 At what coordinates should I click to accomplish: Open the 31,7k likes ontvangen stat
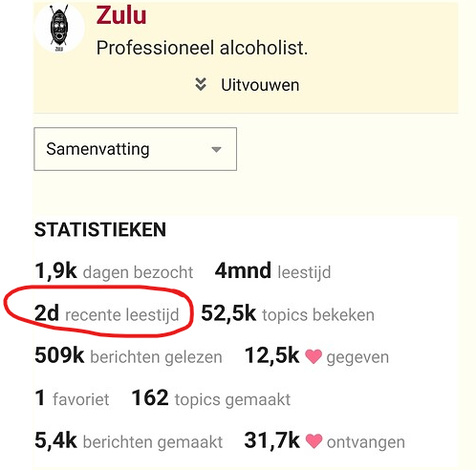click(x=325, y=441)
